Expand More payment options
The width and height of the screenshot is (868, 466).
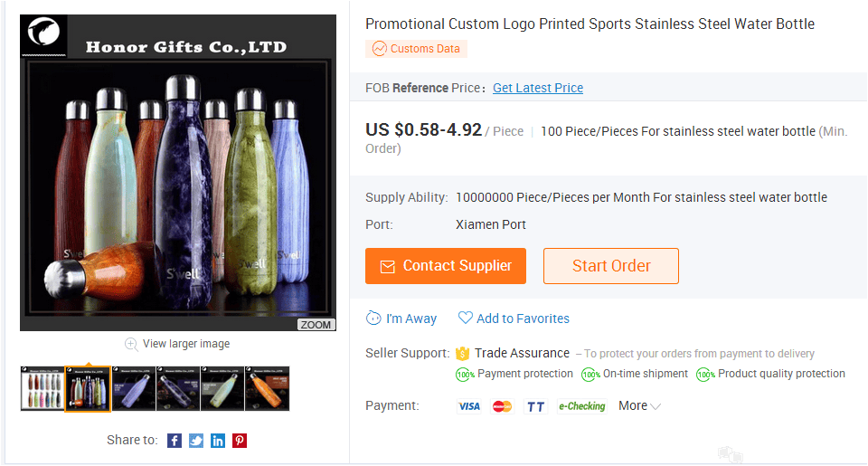[x=639, y=406]
